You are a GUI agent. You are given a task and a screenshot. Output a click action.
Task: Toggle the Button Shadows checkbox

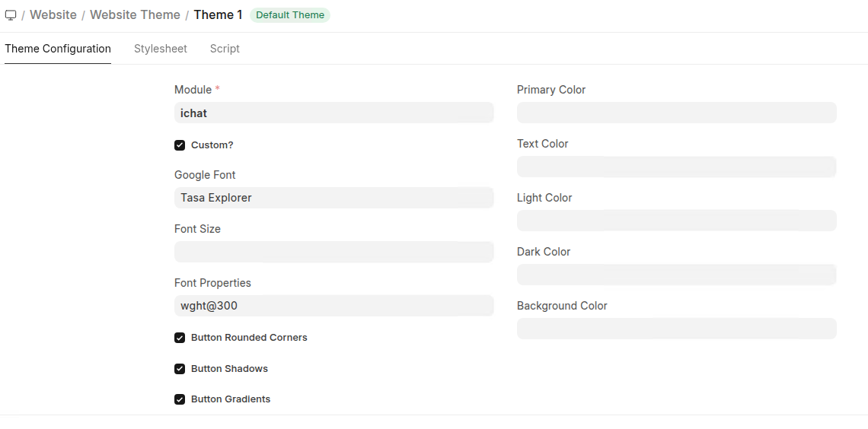coord(180,369)
